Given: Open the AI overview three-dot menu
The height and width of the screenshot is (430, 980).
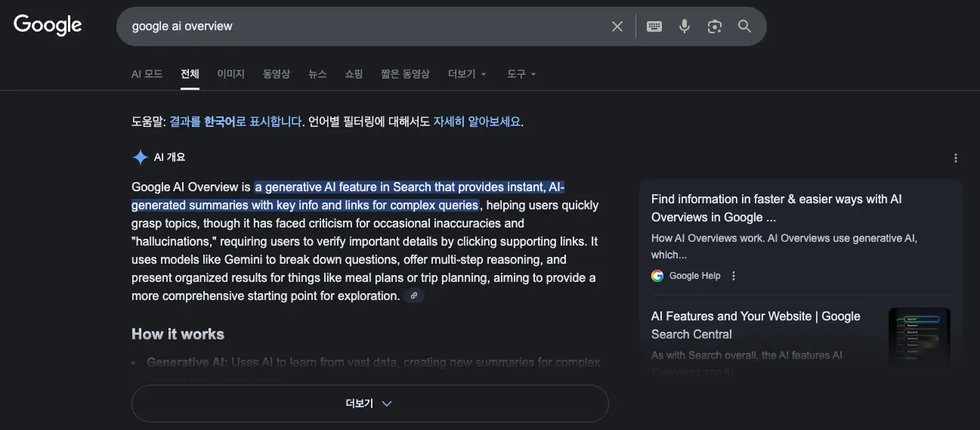Looking at the screenshot, I should (x=956, y=158).
